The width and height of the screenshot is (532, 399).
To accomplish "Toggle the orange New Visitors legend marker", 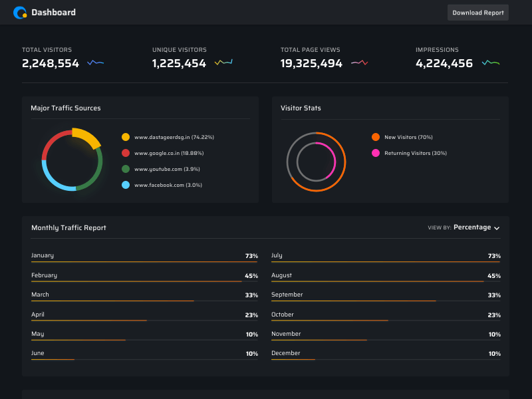I will click(x=376, y=137).
